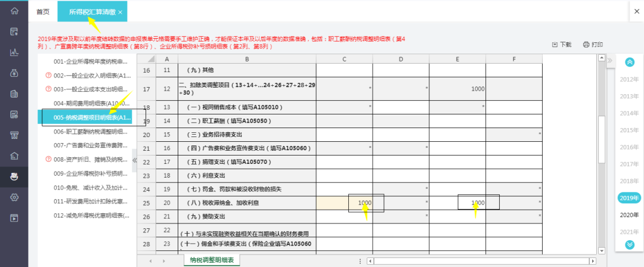
Task: Switch to the 首页 tab
Action: [43, 12]
